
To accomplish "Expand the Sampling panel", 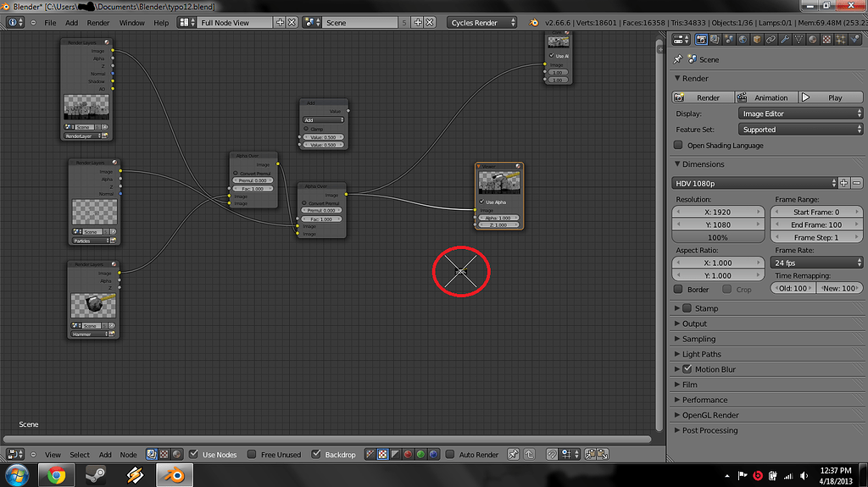I will click(698, 339).
